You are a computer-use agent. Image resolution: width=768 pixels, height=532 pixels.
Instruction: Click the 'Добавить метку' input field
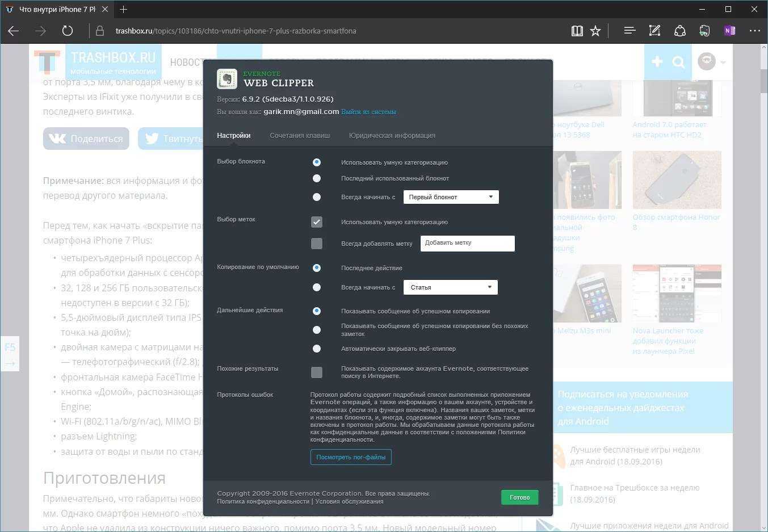tap(467, 243)
